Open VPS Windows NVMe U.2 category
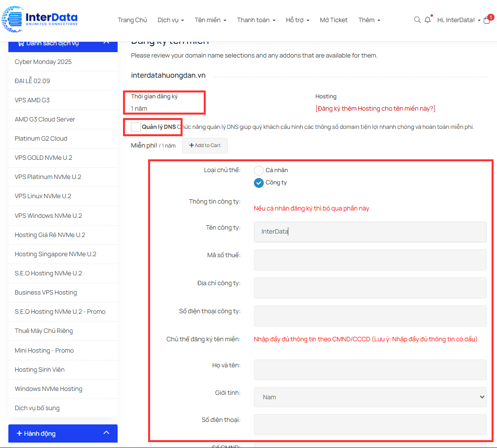The width and height of the screenshot is (497, 448). click(x=48, y=216)
